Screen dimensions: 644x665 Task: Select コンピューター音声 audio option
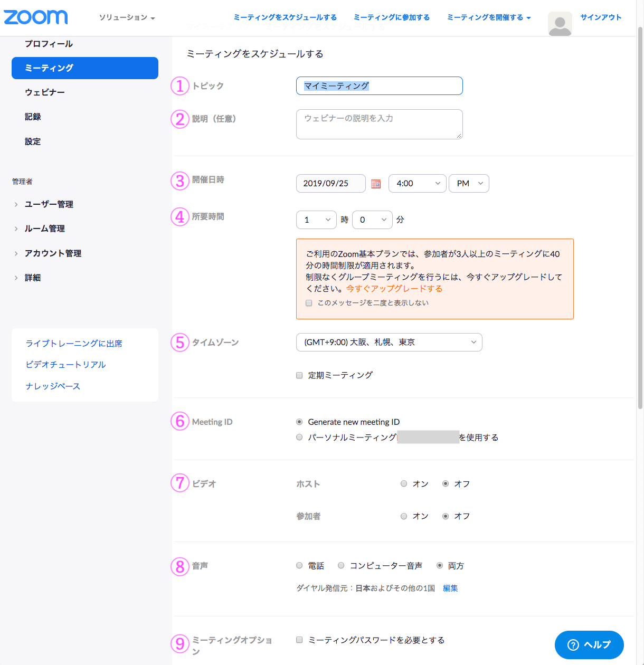(x=341, y=565)
